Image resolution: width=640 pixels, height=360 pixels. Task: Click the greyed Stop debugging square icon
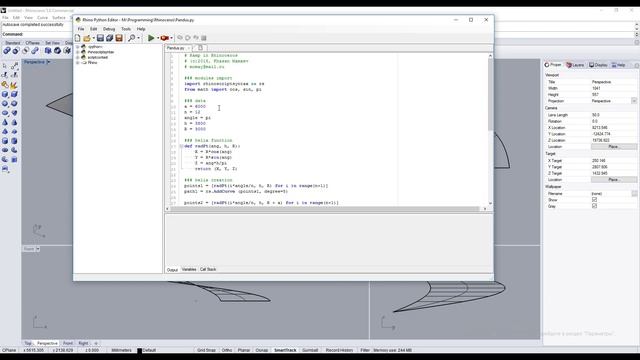pos(204,38)
